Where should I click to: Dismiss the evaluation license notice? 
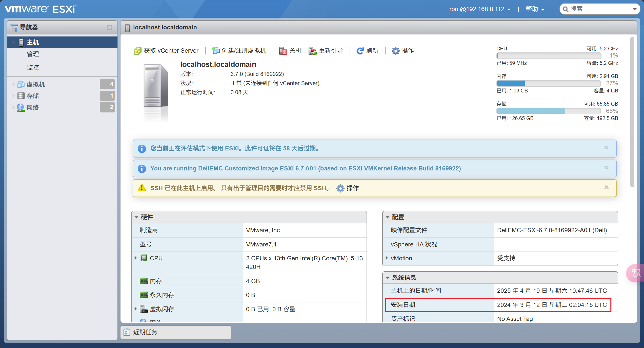606,148
